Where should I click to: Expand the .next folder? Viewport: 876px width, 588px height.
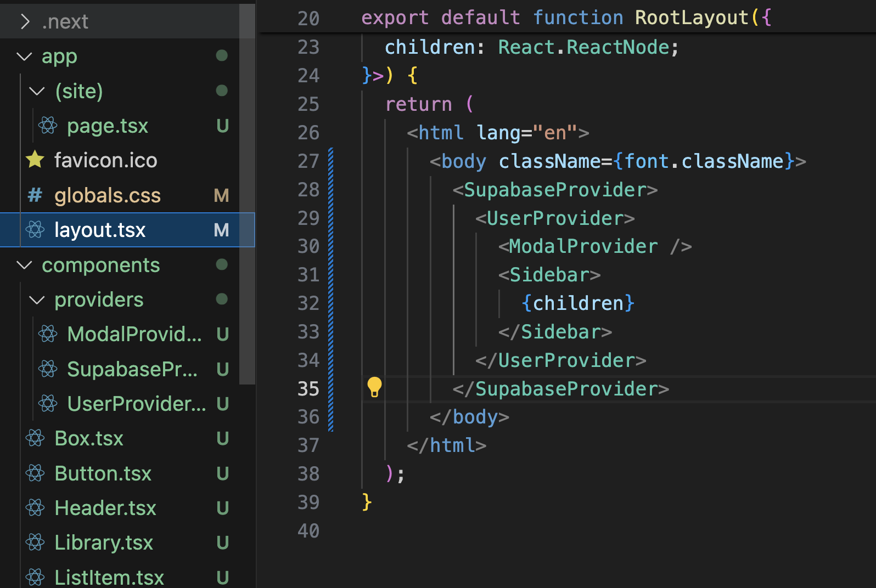coord(25,21)
